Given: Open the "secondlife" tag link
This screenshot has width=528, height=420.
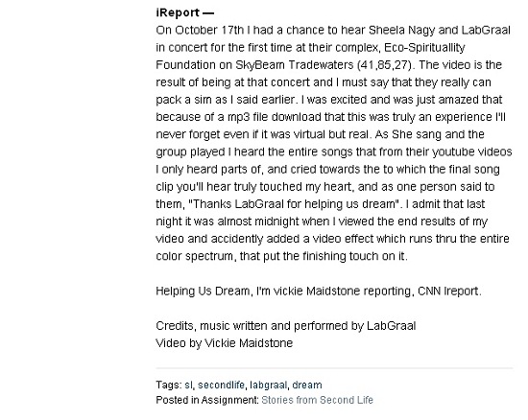Looking at the screenshot, I should point(221,385).
